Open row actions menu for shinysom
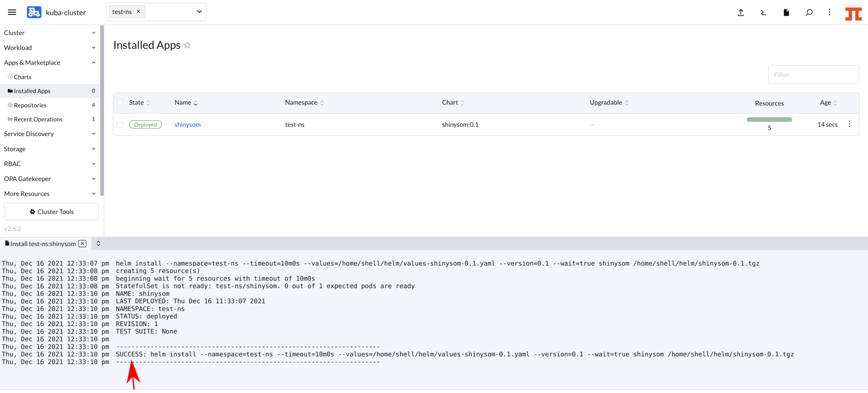 849,124
